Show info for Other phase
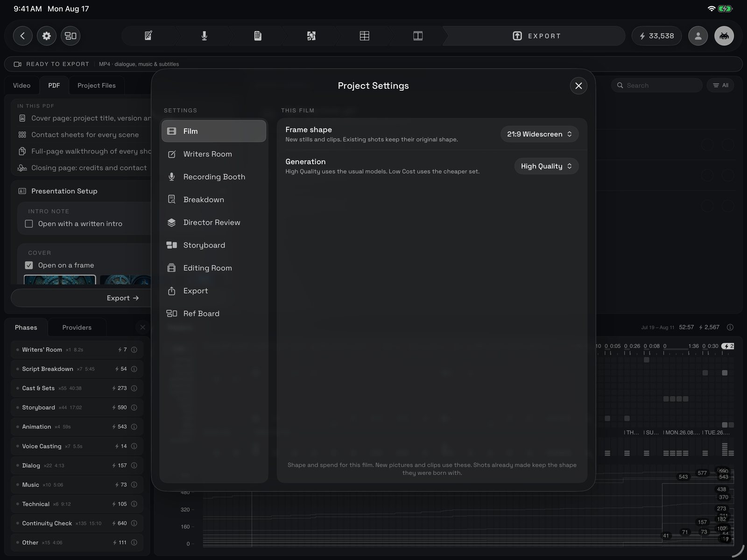 pyautogui.click(x=134, y=543)
